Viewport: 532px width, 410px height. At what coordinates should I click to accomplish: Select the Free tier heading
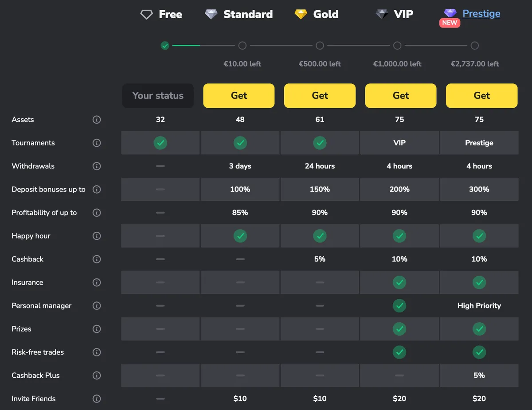click(x=170, y=15)
